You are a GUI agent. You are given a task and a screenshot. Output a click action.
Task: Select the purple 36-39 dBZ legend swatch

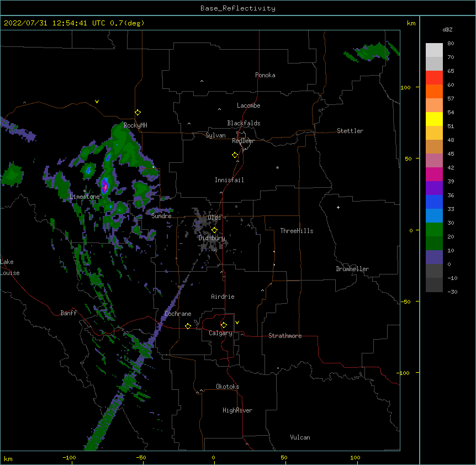click(434, 188)
